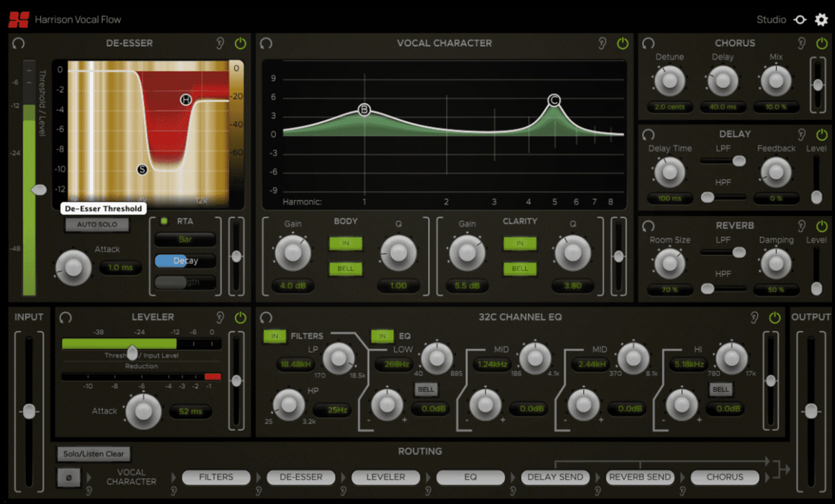This screenshot has height=504, width=835.
Task: Toggle the Reverb power button
Action: coord(822,225)
